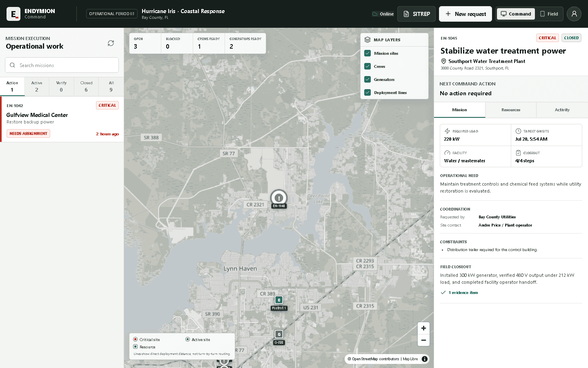This screenshot has height=368, width=588.
Task: Click the green Closed status tag
Action: coord(571,38)
